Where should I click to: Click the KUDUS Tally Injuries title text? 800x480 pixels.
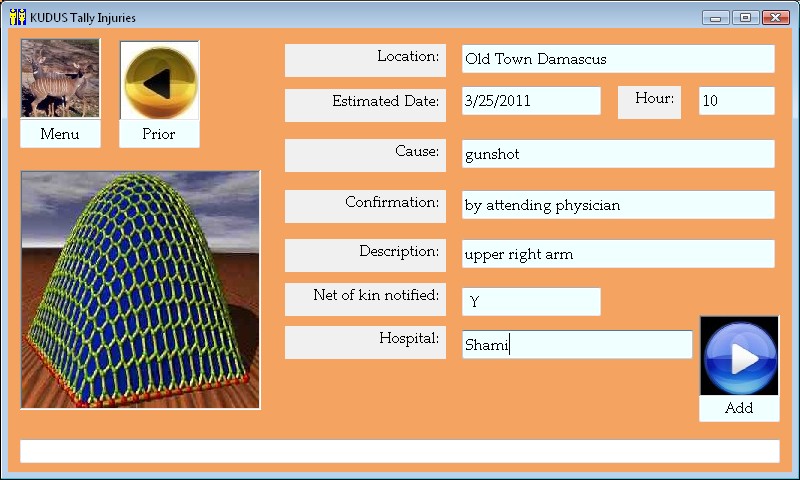[x=83, y=18]
